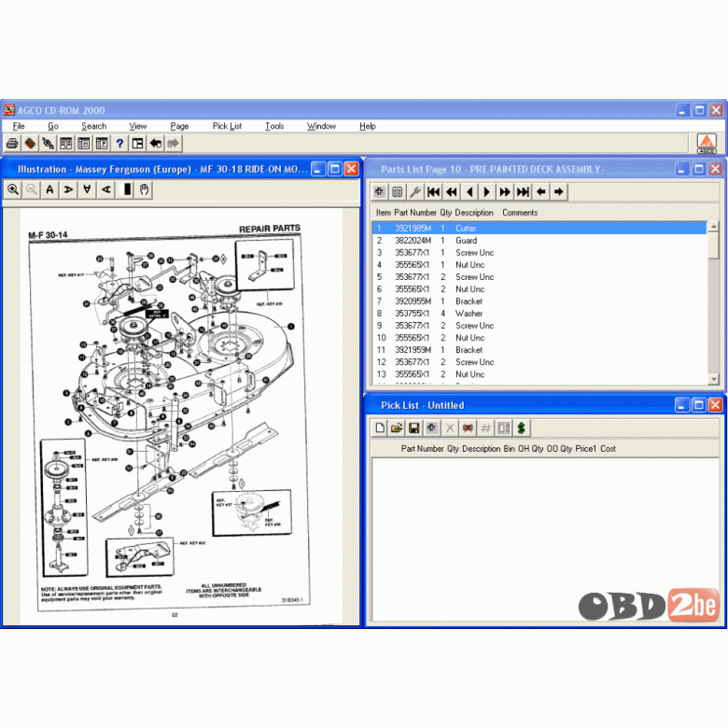Open the View menu
728x728 pixels.
click(x=138, y=126)
